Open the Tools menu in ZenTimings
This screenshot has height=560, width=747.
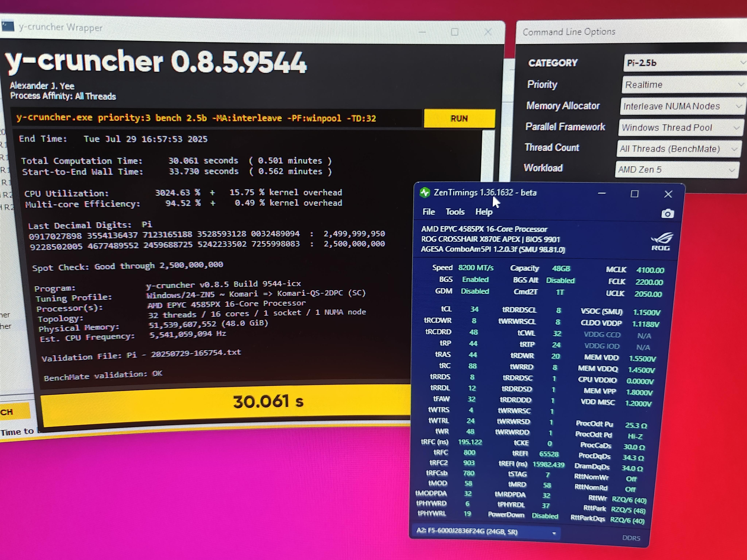pyautogui.click(x=455, y=212)
